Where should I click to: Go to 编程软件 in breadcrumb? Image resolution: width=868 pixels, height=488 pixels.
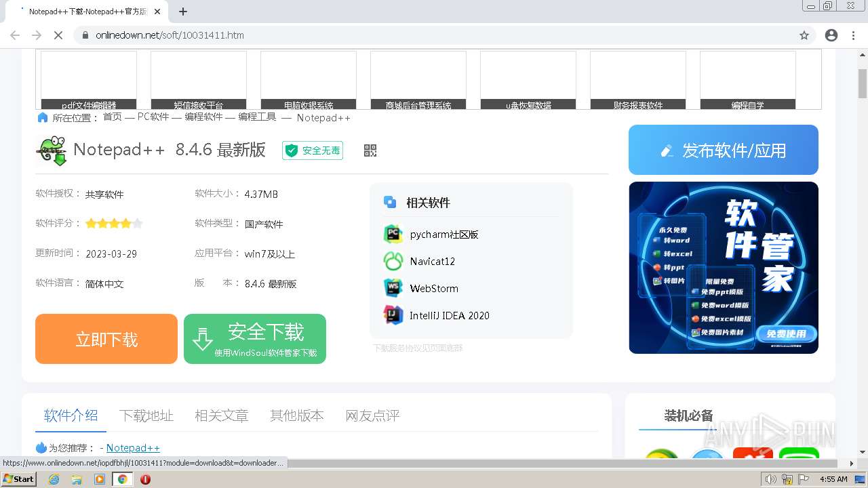point(204,117)
